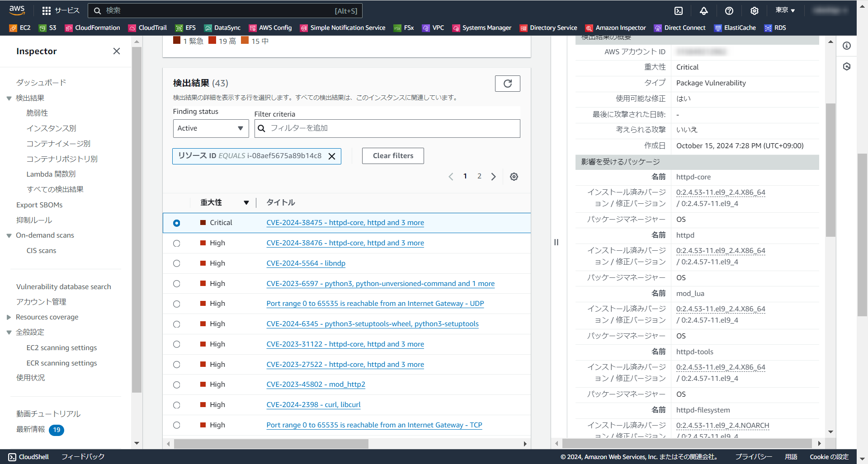Screen dimensions: 868x464
Task: Close the Inspector navigation panel
Action: [117, 51]
